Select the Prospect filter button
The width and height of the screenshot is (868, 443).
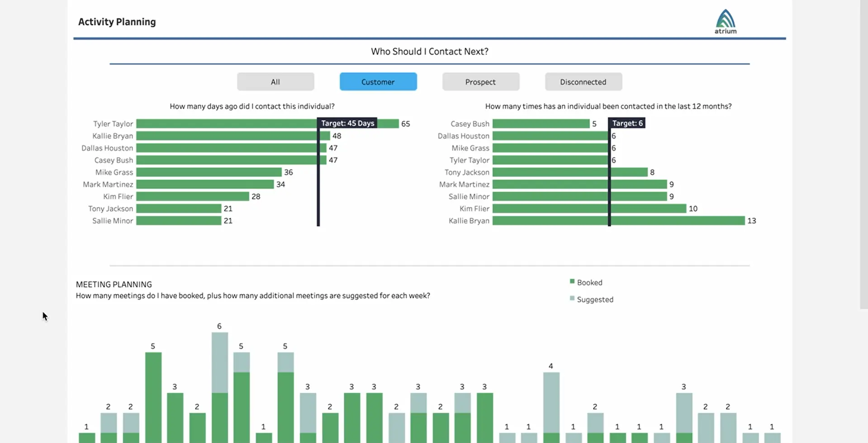pos(480,81)
